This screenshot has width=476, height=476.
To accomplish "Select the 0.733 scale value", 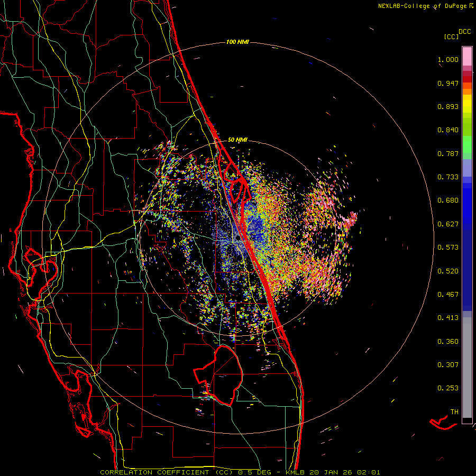I will coord(448,177).
